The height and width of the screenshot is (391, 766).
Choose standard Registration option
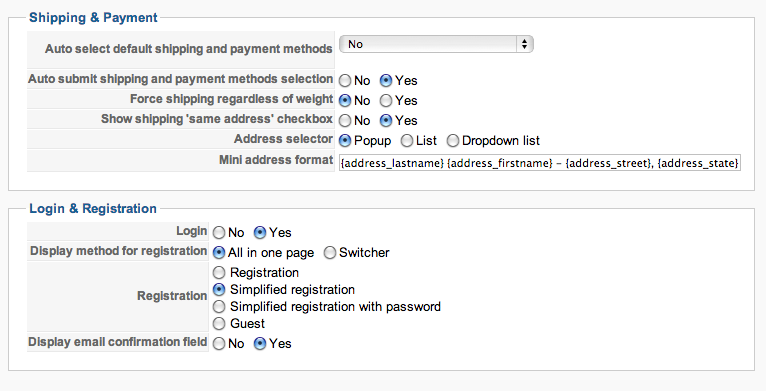point(219,272)
